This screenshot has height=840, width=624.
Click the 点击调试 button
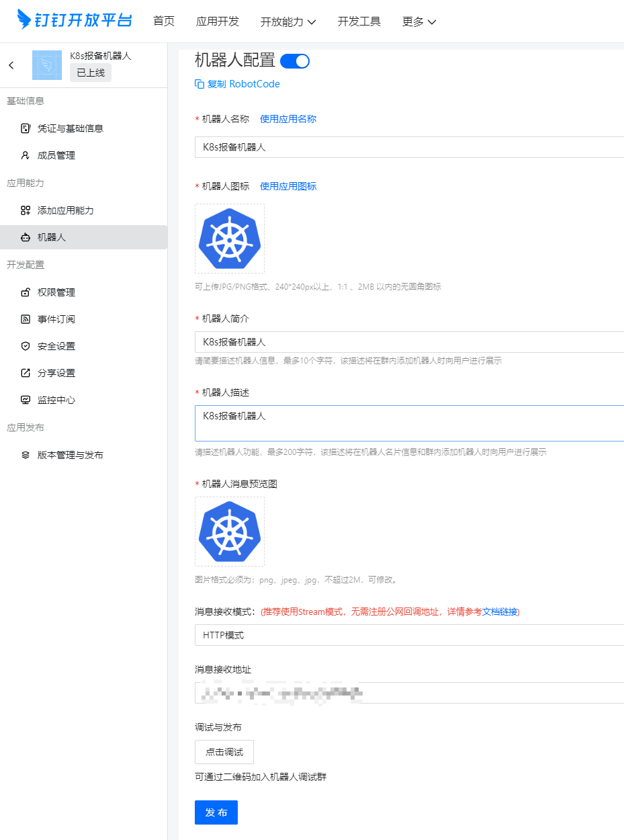coord(224,752)
